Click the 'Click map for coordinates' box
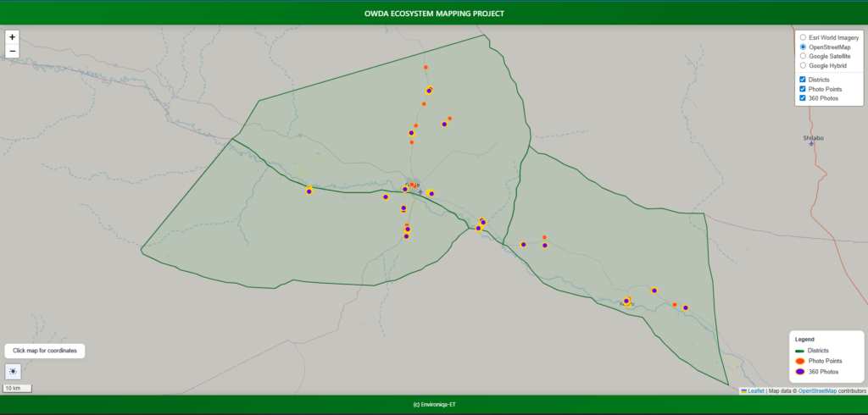This screenshot has width=868, height=415. (45, 351)
